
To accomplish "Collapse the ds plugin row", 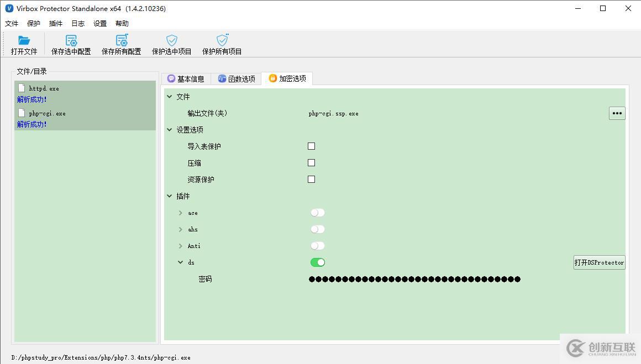I will pos(180,262).
